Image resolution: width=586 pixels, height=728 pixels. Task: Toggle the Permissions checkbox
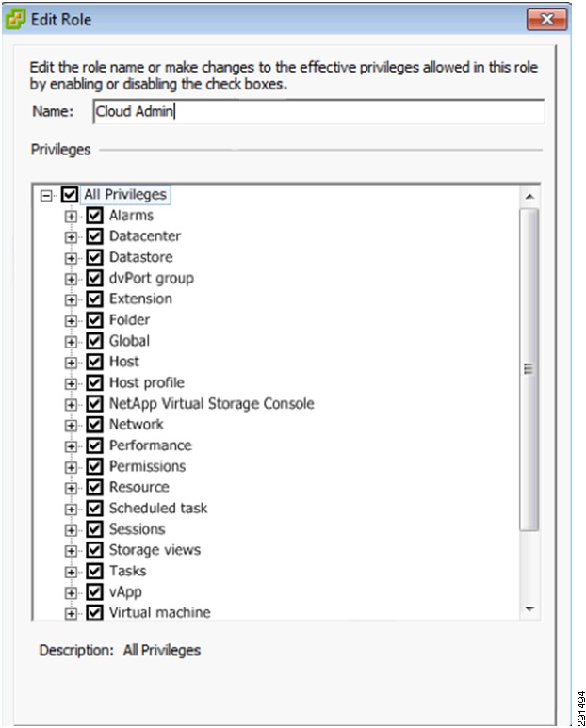coord(95,466)
